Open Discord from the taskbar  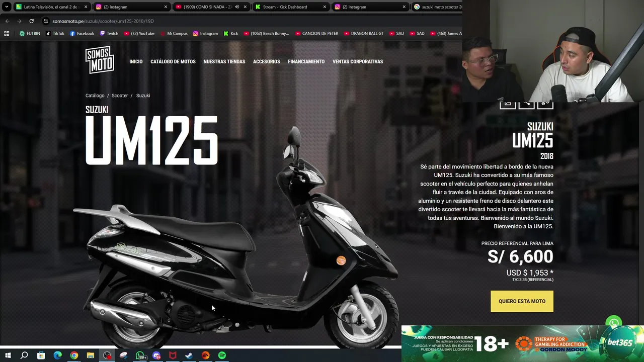[x=156, y=355]
